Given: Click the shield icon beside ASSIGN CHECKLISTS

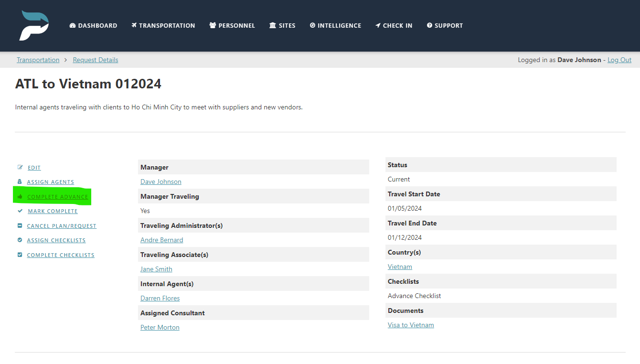Looking at the screenshot, I should (x=19, y=240).
